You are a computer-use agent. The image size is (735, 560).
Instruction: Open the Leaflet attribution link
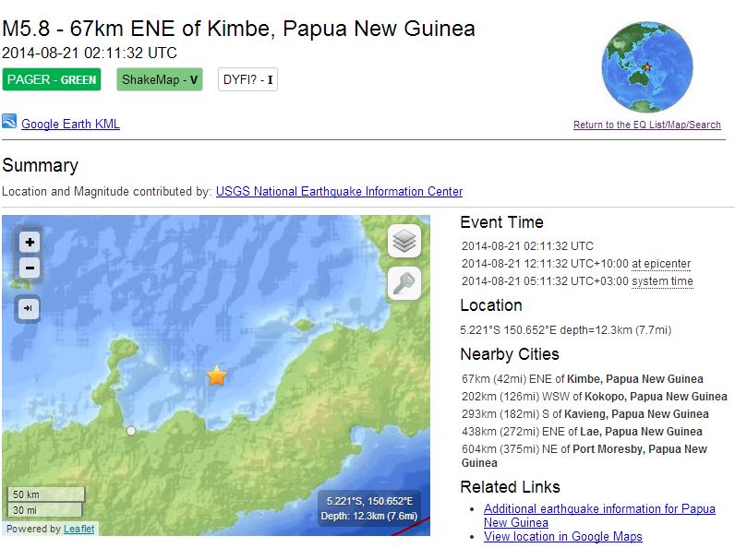pos(78,530)
